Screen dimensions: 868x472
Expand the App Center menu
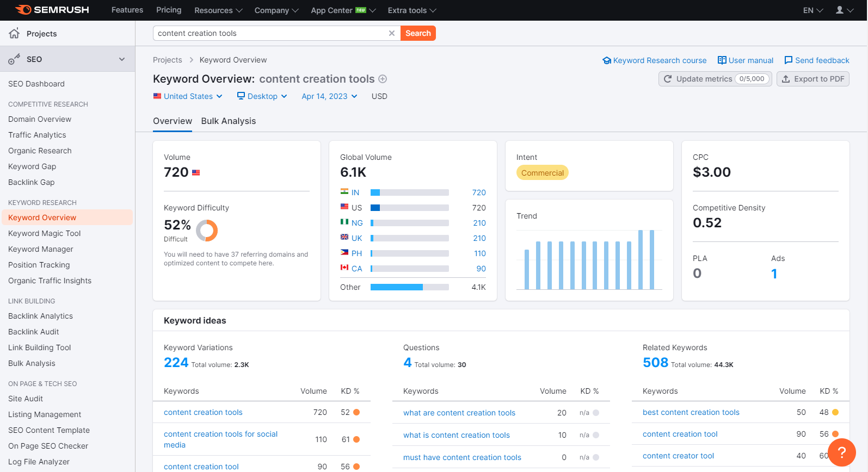(x=343, y=10)
